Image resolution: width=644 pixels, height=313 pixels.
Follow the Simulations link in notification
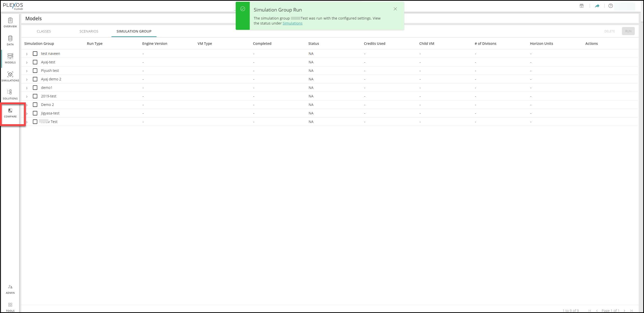292,23
